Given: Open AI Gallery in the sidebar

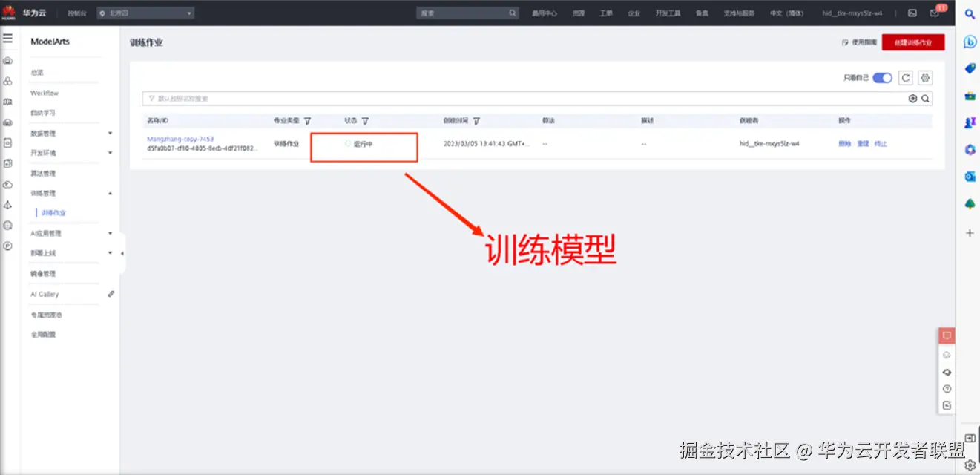Looking at the screenshot, I should [45, 294].
